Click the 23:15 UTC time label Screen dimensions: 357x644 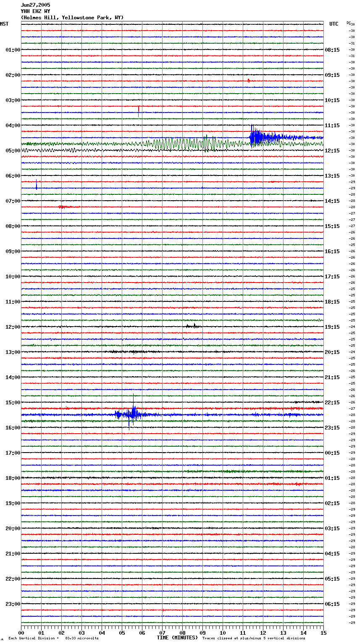click(332, 428)
